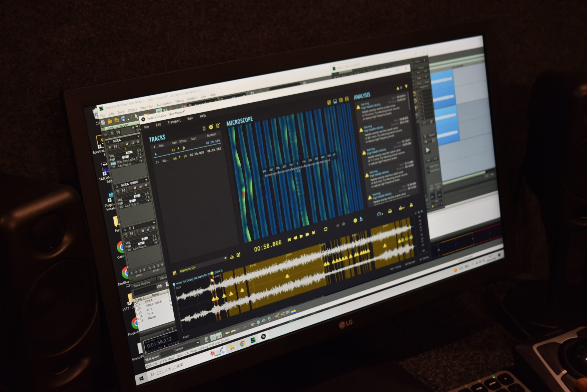Toggle the SIDEA checkbox in the track list

click(136, 304)
